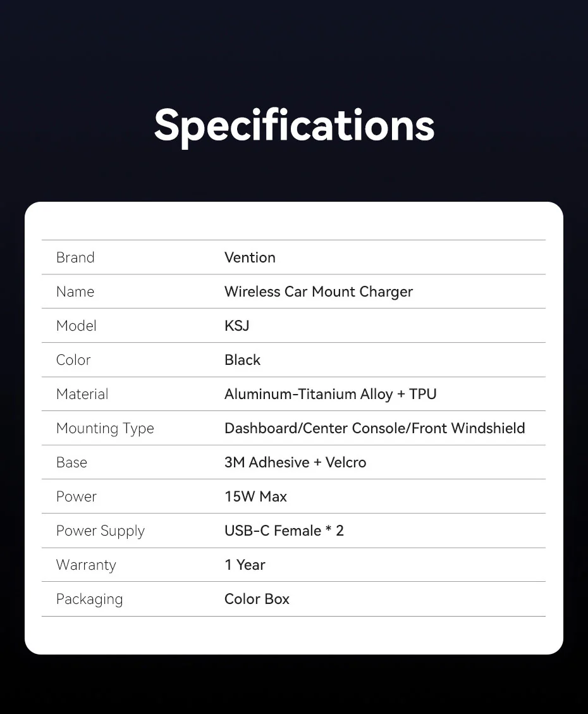
Task: Click the Name row label
Action: pos(75,292)
